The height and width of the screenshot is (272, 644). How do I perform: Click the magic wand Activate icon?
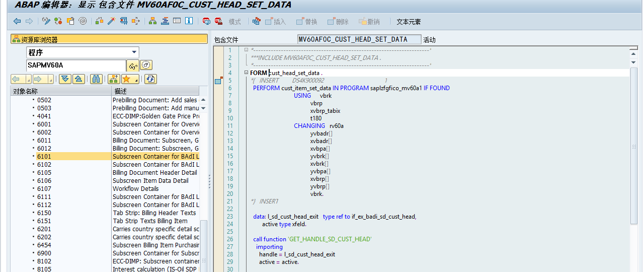(111, 21)
